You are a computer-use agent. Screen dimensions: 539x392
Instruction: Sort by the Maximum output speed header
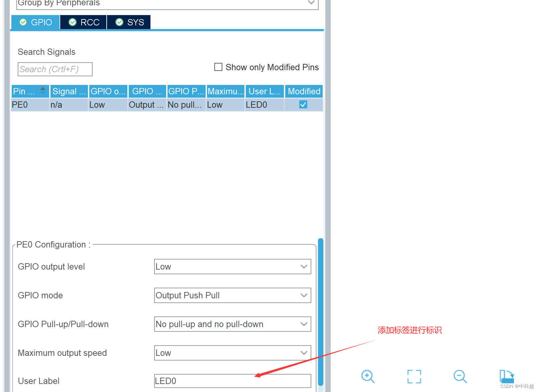(226, 91)
